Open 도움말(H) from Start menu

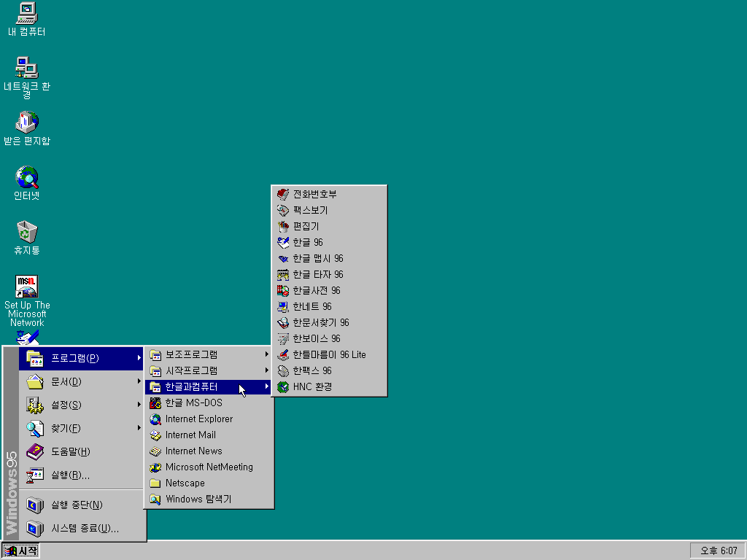pyautogui.click(x=81, y=451)
